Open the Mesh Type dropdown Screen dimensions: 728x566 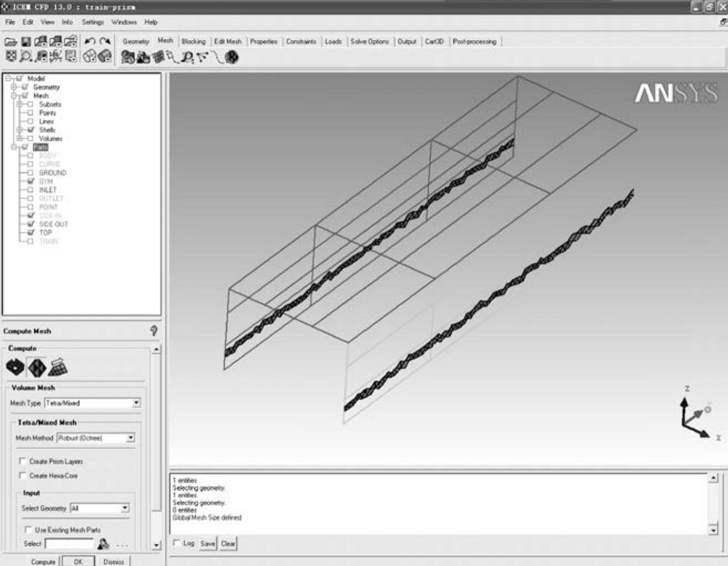pos(136,403)
